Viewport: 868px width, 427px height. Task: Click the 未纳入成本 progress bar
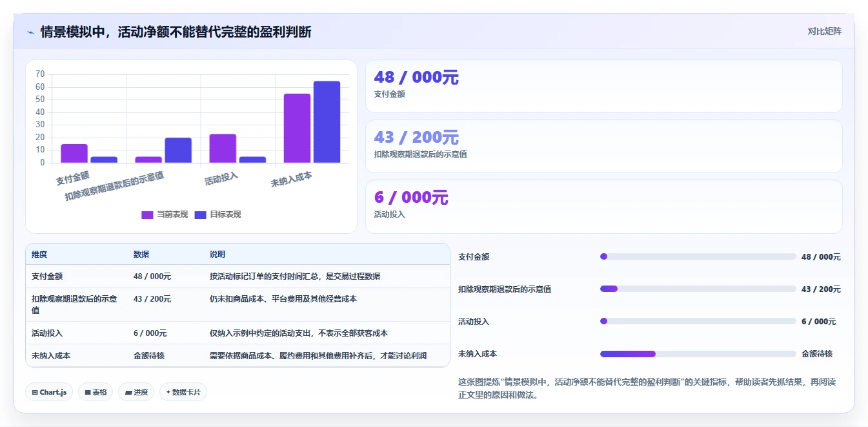(x=698, y=354)
